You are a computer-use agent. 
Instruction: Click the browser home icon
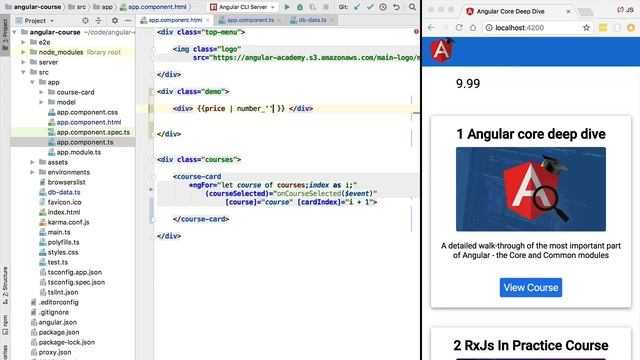click(x=473, y=28)
